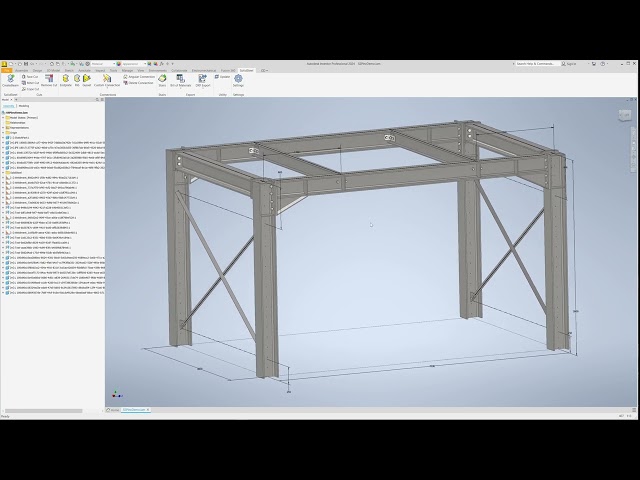This screenshot has width=640, height=480.
Task: Add an Endplate connection
Action: 65,80
